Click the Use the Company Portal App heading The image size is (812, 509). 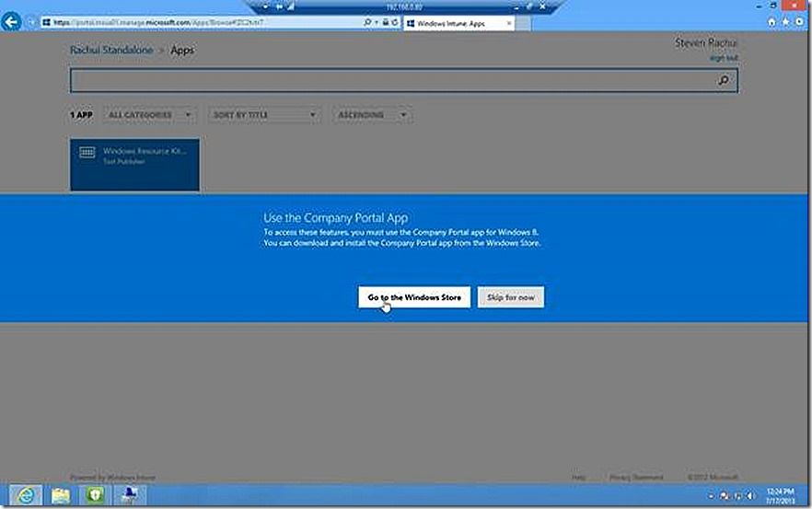click(x=335, y=218)
